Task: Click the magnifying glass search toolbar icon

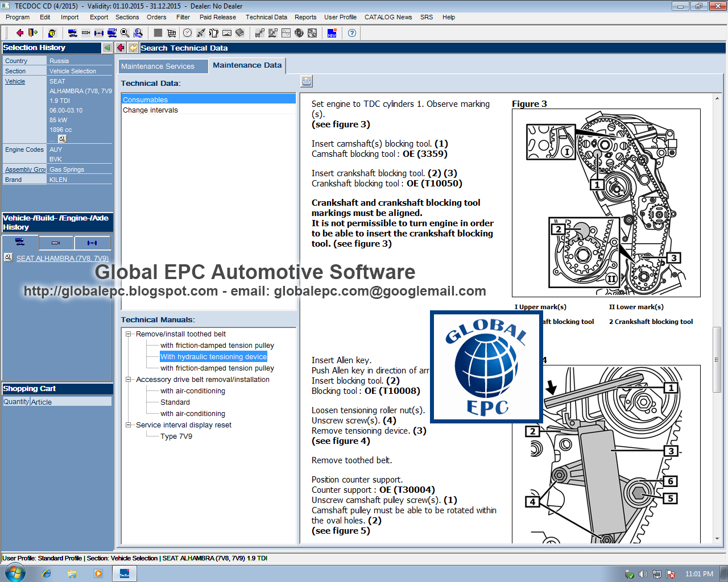Action: [125, 33]
